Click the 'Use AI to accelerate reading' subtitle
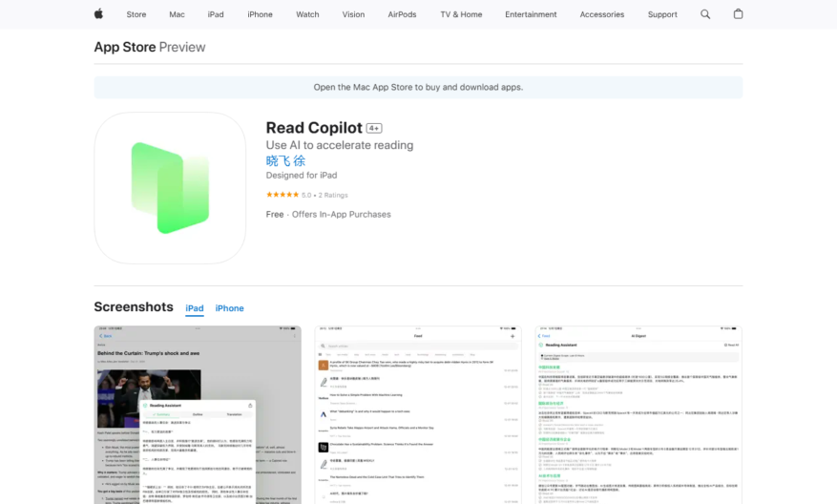This screenshot has height=504, width=837. [x=340, y=145]
